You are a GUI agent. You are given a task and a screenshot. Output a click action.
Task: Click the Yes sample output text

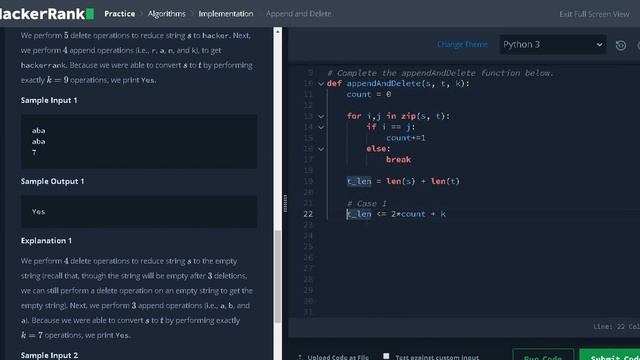tap(38, 211)
